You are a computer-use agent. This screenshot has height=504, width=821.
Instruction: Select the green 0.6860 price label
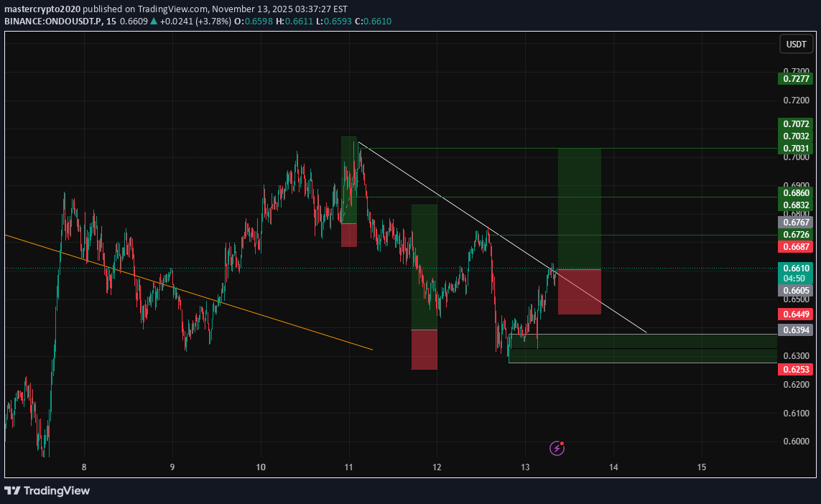[x=796, y=192]
